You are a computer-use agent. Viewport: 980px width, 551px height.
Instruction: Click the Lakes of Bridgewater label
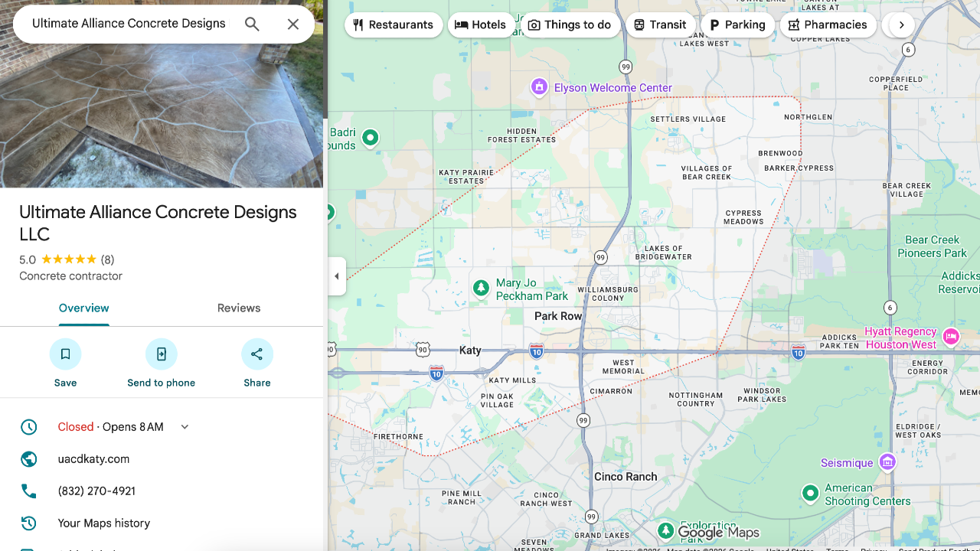pyautogui.click(x=664, y=253)
